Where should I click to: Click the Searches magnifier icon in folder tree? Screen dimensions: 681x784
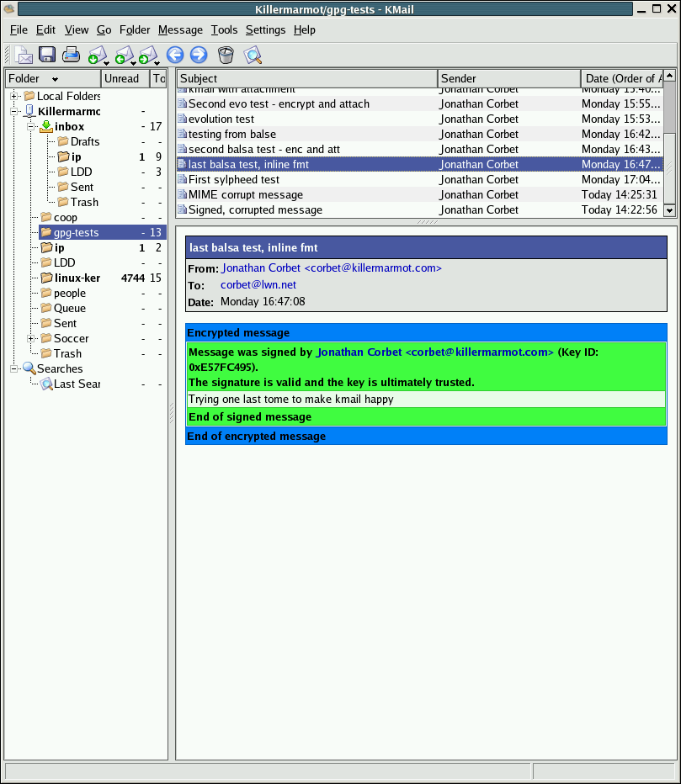[29, 368]
